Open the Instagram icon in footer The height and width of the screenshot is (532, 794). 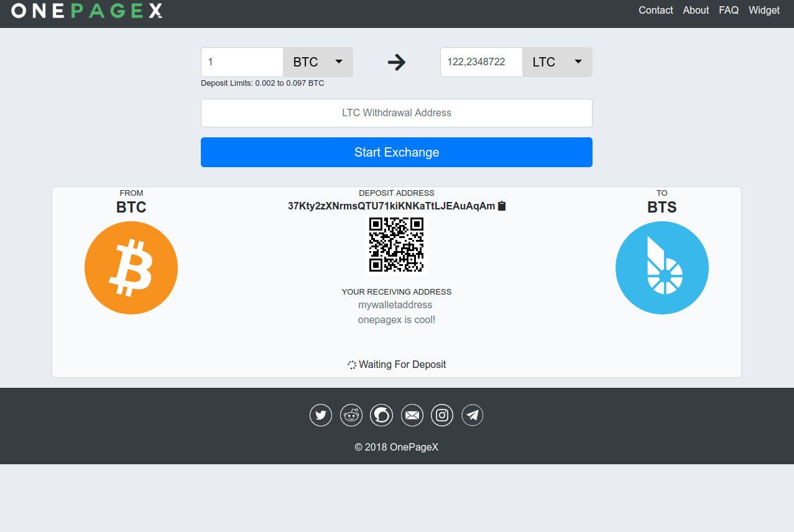pos(442,415)
